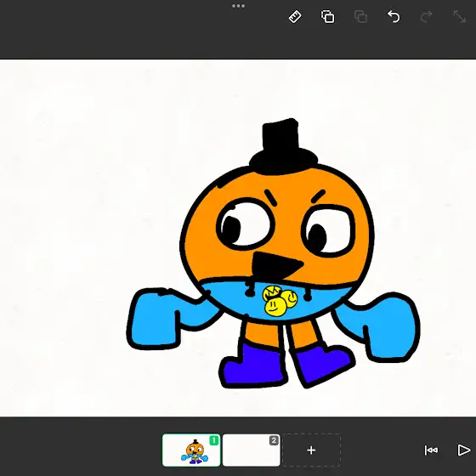The height and width of the screenshot is (476, 476).
Task: Click the green number 1 frame badge
Action: 214,440
